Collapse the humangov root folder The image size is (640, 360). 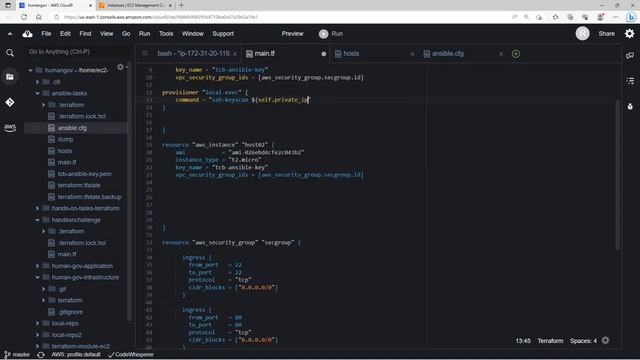(x=31, y=70)
